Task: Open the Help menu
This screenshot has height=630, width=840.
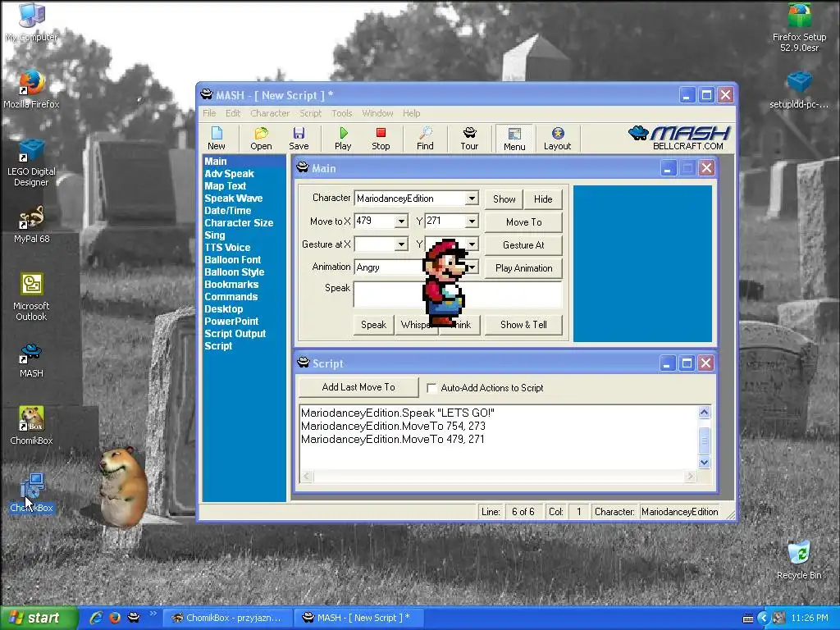Action: tap(412, 113)
